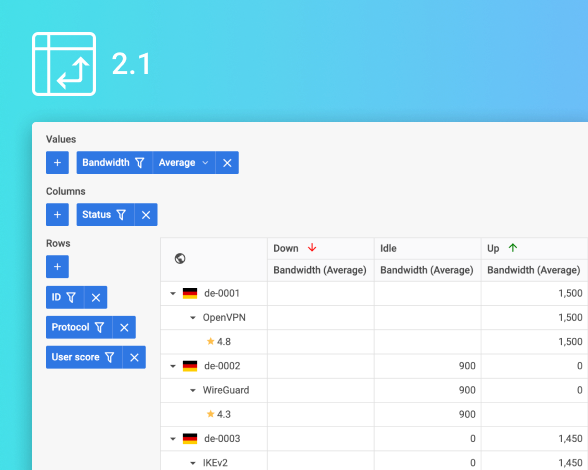The image size is (588, 470).
Task: Remove the Status column chip
Action: [x=146, y=215]
